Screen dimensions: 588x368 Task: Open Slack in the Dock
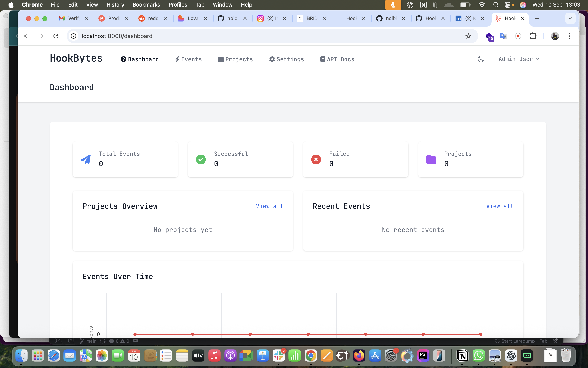[x=278, y=356]
